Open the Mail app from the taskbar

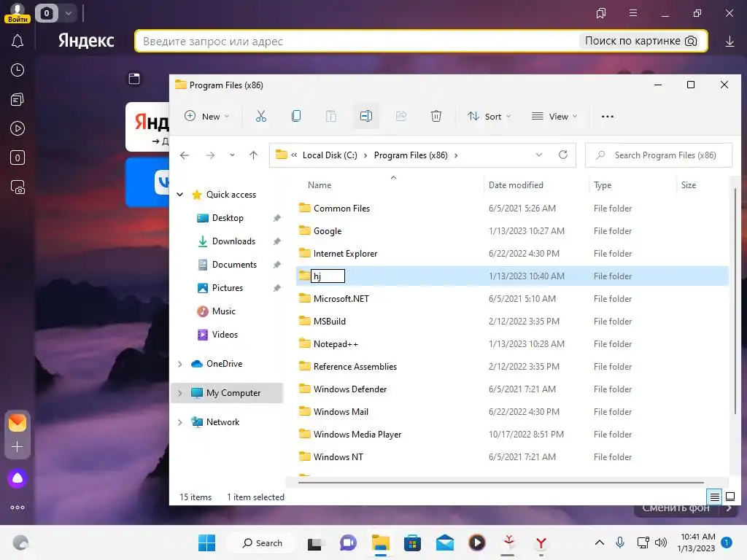[444, 542]
